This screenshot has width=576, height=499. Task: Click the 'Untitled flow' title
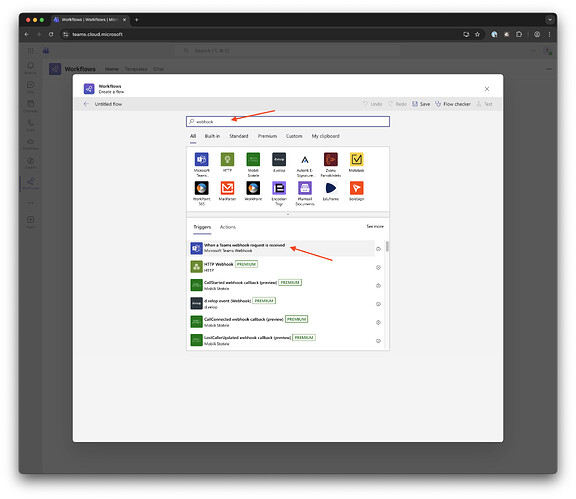pyautogui.click(x=108, y=104)
